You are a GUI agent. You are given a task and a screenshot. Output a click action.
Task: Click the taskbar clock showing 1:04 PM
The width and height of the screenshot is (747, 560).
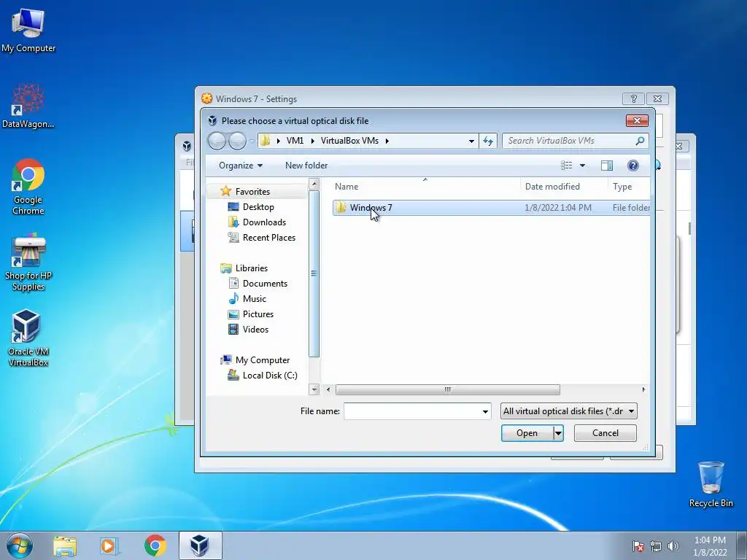pyautogui.click(x=710, y=546)
